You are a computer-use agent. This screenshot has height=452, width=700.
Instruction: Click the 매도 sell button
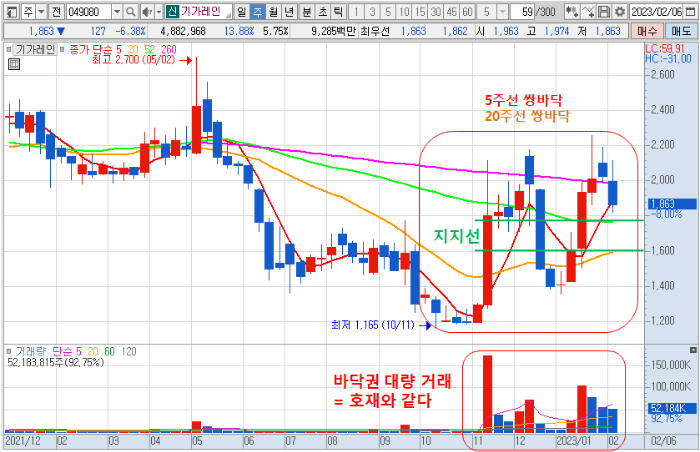tap(681, 31)
